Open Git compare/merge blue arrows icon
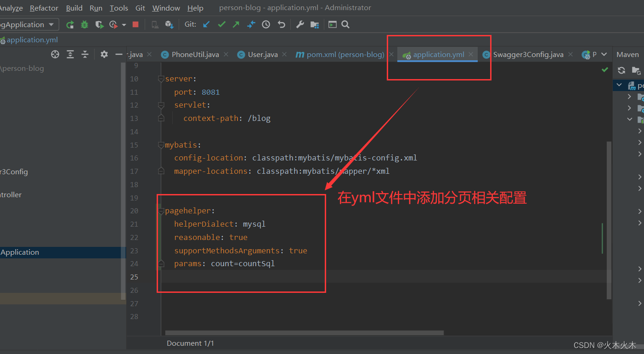644x354 pixels. [x=251, y=25]
